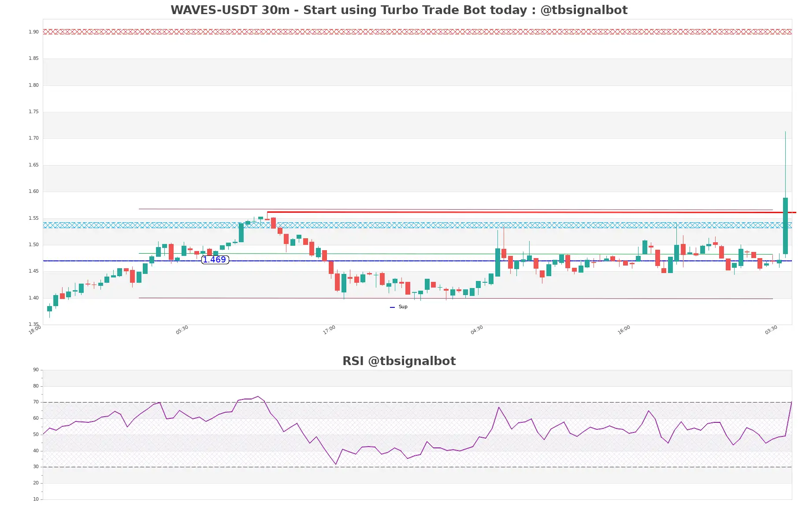Click the 04:30 time axis label
The width and height of the screenshot is (798, 532).
click(477, 330)
